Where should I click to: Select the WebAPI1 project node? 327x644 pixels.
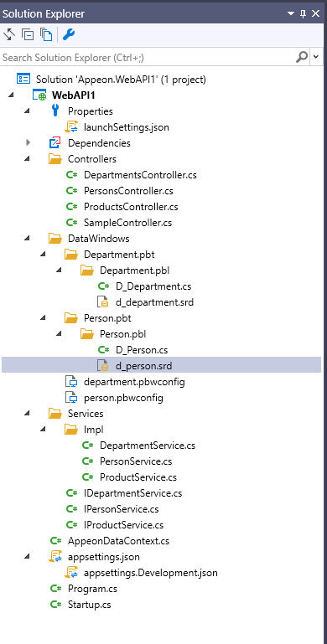(74, 95)
